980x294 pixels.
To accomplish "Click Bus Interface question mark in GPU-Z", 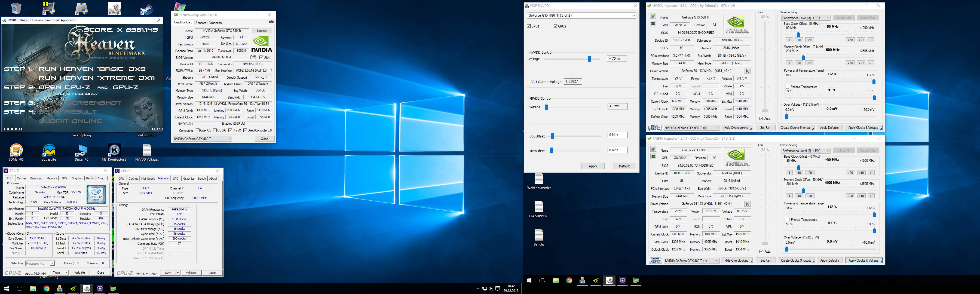I will click(271, 70).
